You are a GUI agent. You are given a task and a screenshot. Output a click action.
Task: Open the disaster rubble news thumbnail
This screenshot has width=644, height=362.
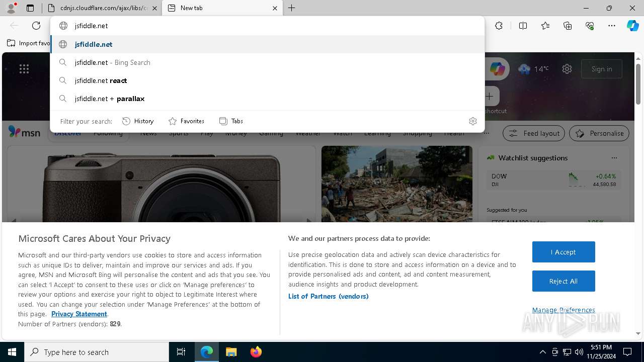397,184
